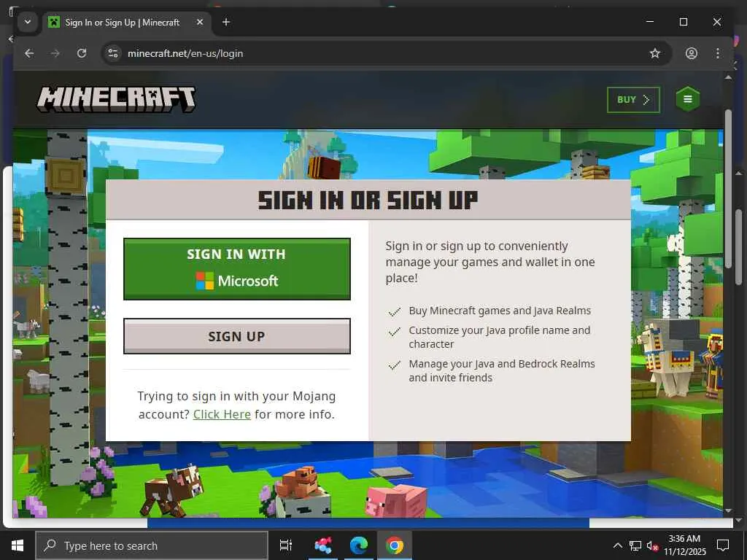Click Customize your Java profile name text
This screenshot has width=747, height=560.
pos(499,337)
